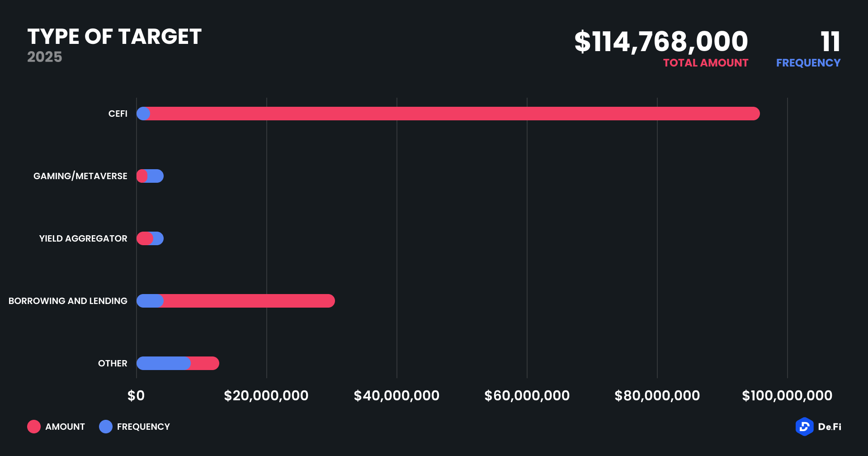This screenshot has height=456, width=868.
Task: Click the De.Fi hexagon logo icon
Action: 804,427
